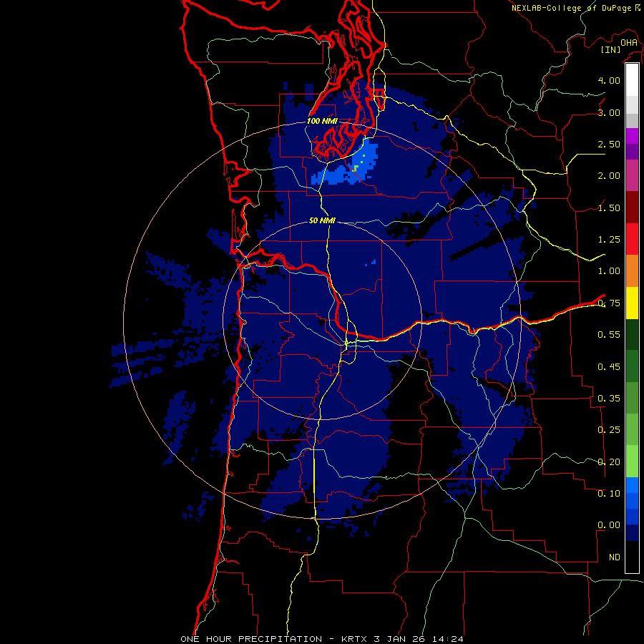Click the 0.55 legend value
The image size is (644, 644).
coord(609,335)
